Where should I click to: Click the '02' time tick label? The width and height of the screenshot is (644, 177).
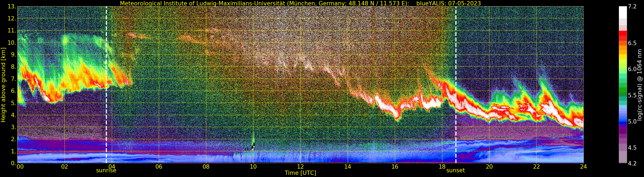click(x=65, y=167)
